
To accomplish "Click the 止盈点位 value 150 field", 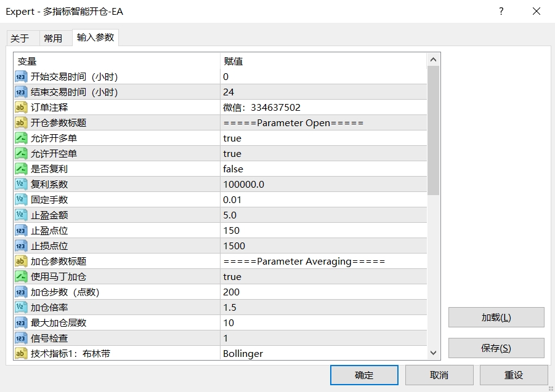I will point(323,231).
